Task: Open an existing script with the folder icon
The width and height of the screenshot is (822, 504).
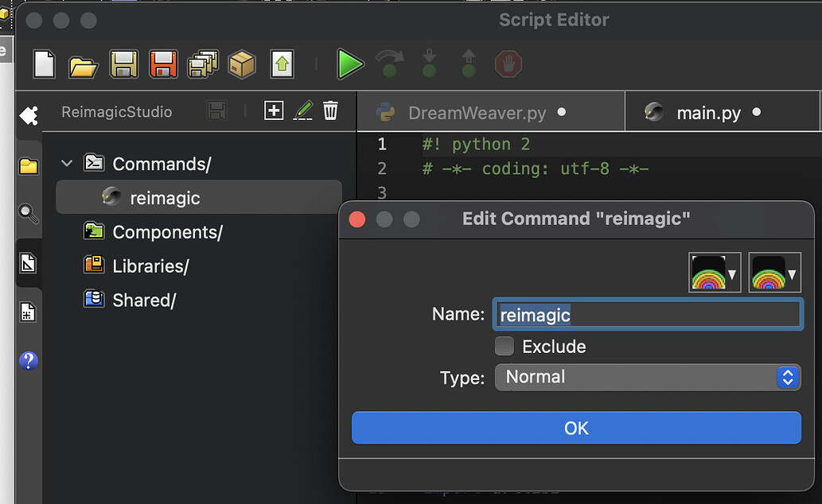Action: [x=84, y=64]
